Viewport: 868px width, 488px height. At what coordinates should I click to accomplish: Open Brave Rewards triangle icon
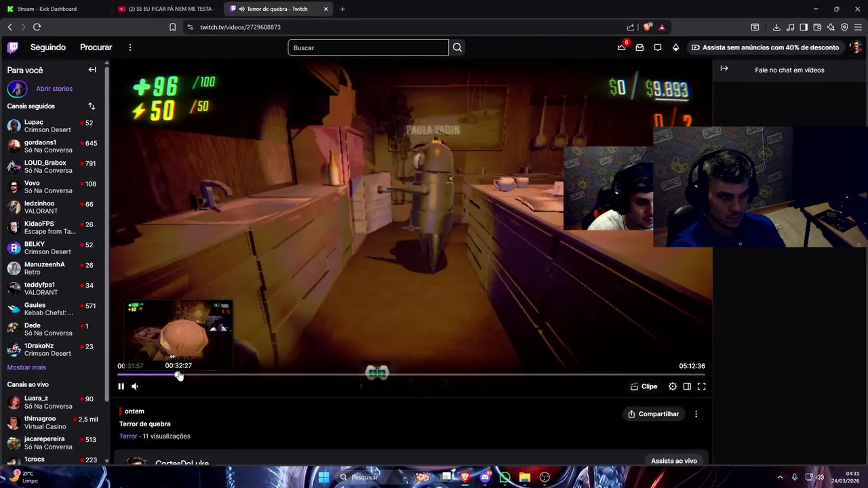[662, 27]
